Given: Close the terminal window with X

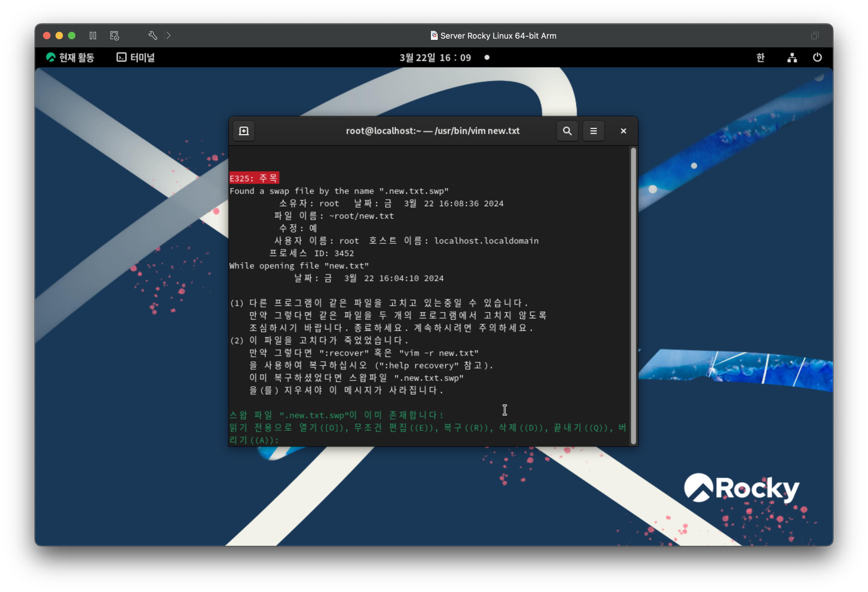Looking at the screenshot, I should pyautogui.click(x=623, y=131).
